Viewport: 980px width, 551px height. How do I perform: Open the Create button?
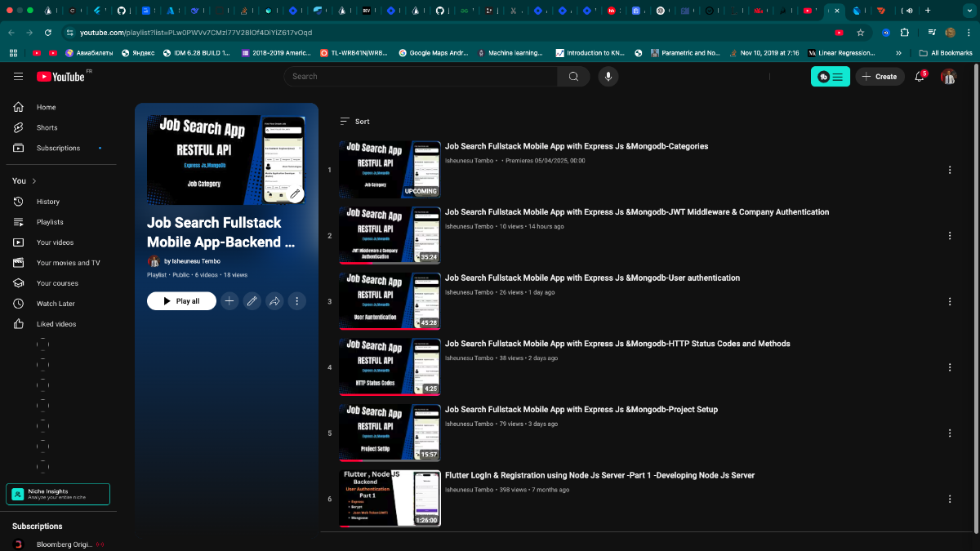pos(880,76)
